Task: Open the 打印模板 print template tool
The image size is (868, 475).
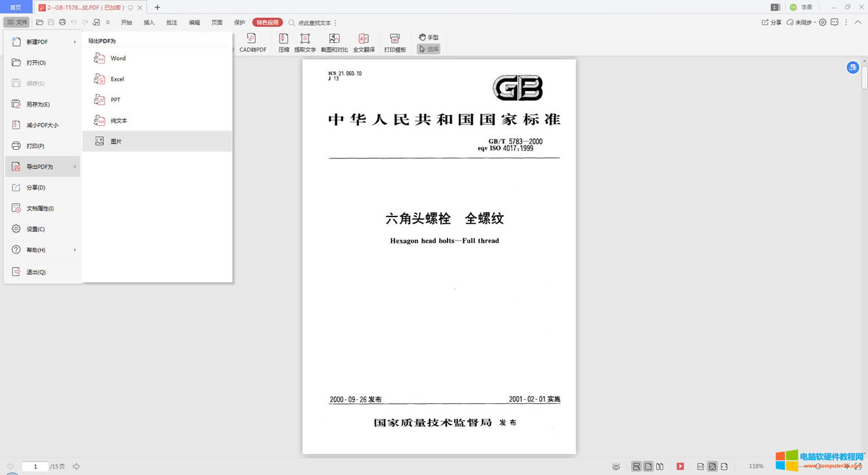Action: pos(395,43)
